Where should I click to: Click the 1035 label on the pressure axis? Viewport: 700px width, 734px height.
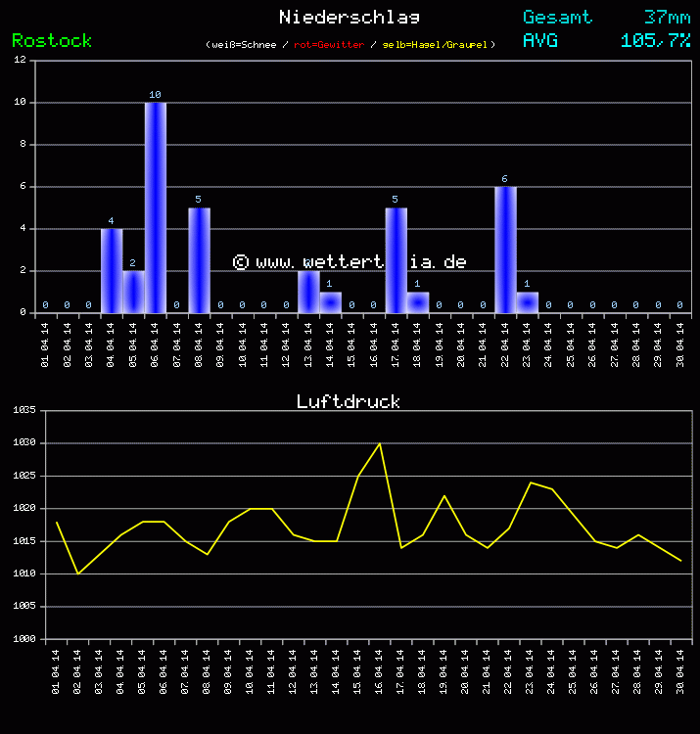point(23,411)
